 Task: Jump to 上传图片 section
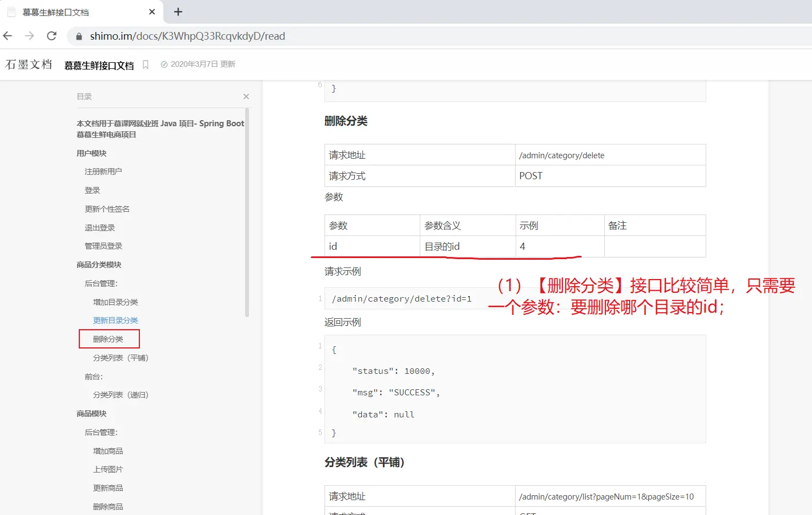pos(108,469)
